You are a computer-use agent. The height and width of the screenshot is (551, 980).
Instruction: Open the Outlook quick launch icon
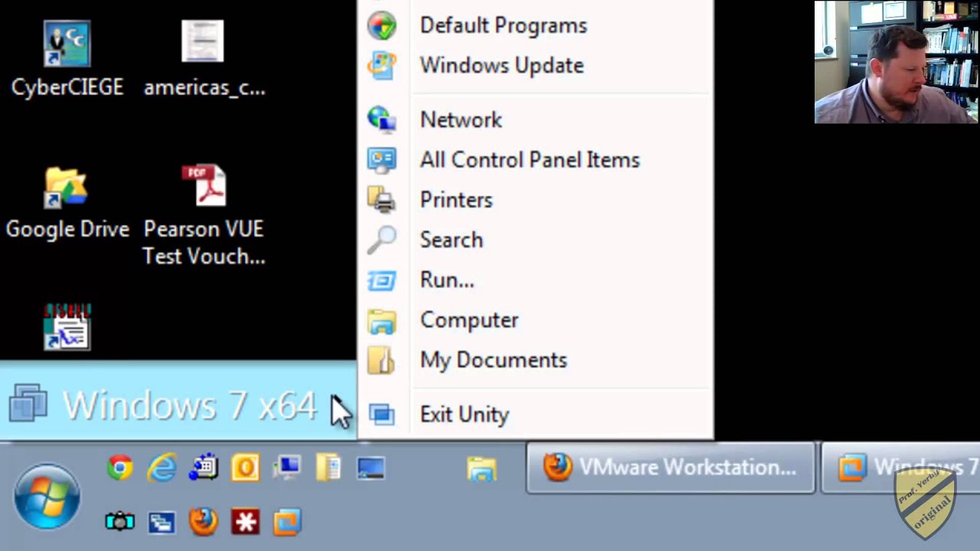point(245,467)
